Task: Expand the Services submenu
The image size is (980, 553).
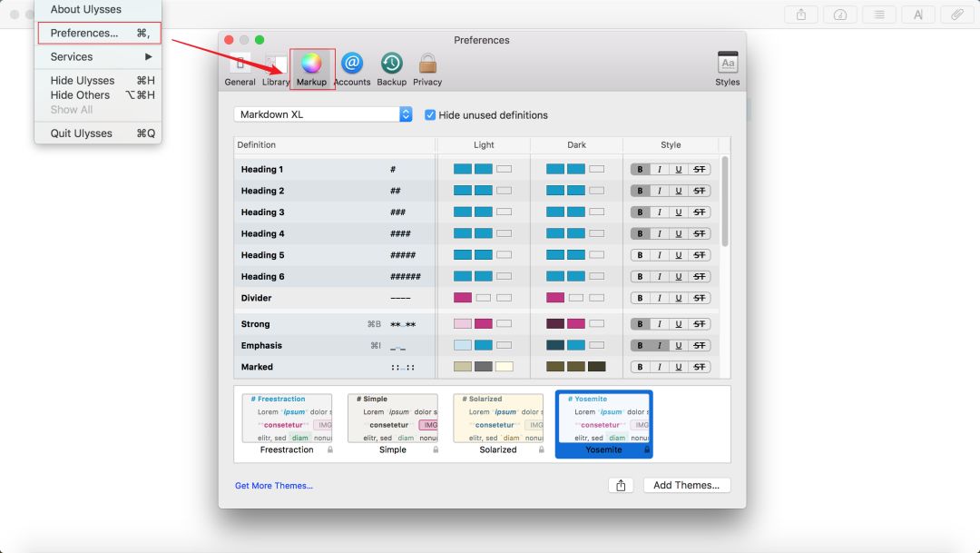Action: (x=98, y=57)
